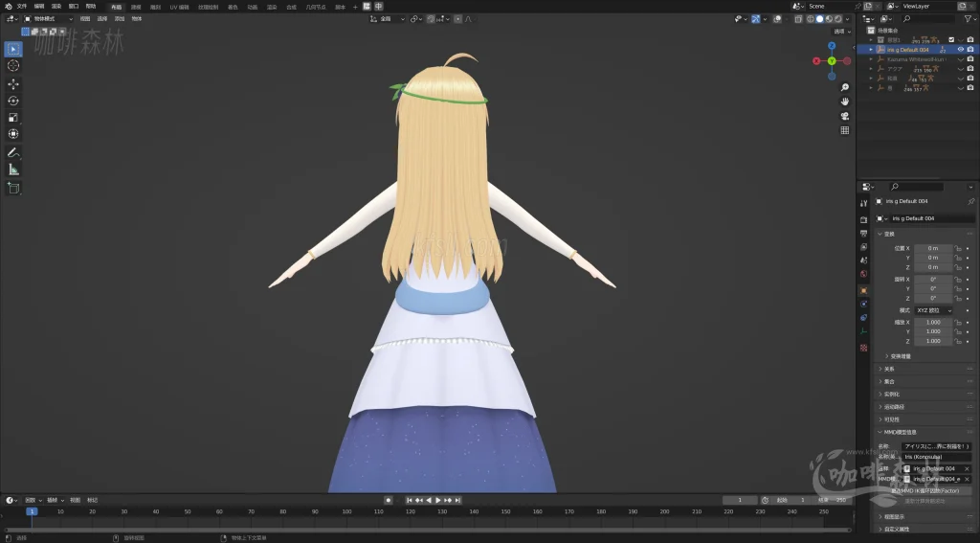
Task: Add a new workspace with plus button
Action: click(x=355, y=7)
